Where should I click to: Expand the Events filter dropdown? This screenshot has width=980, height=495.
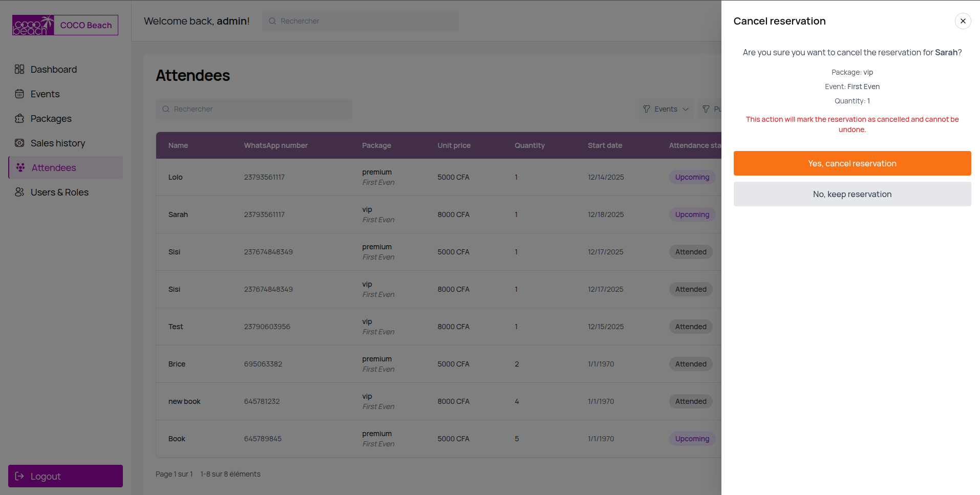[x=666, y=109]
